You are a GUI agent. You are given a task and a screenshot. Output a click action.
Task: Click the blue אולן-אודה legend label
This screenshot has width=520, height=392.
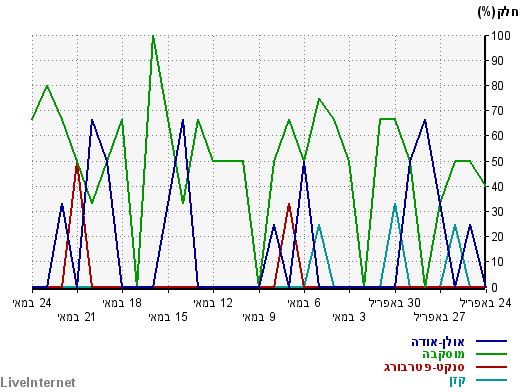438,342
